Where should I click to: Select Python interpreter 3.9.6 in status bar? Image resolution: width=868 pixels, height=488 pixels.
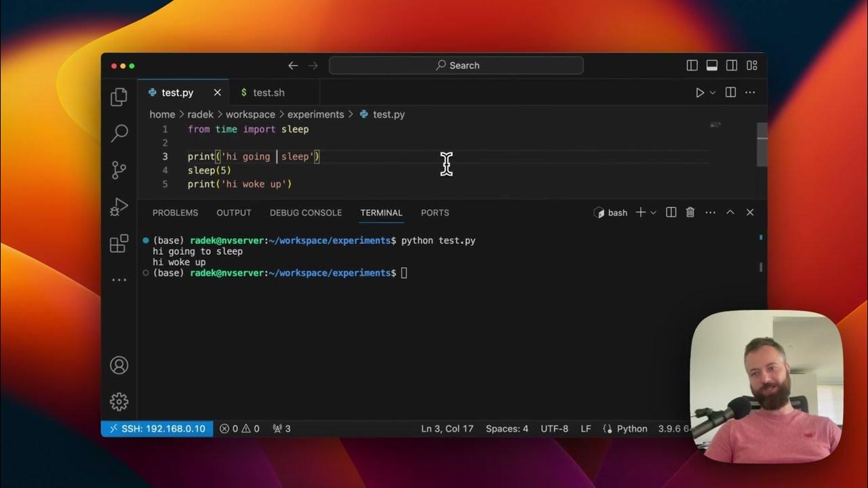(x=673, y=429)
